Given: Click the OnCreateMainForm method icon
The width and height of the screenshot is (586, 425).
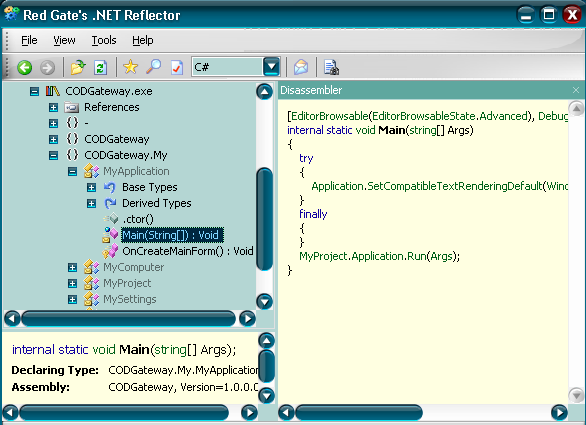Looking at the screenshot, I should coord(110,251).
